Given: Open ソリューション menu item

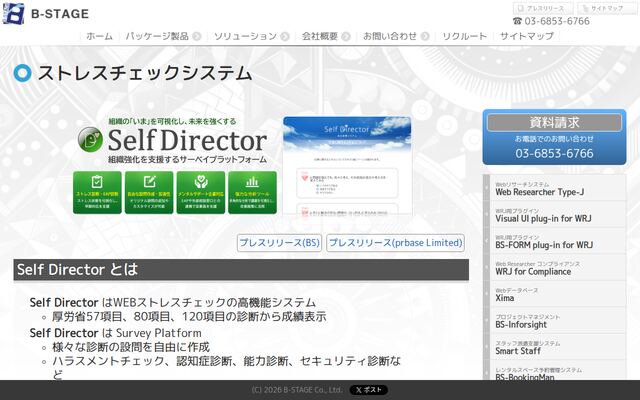Looking at the screenshot, I should point(245,36).
